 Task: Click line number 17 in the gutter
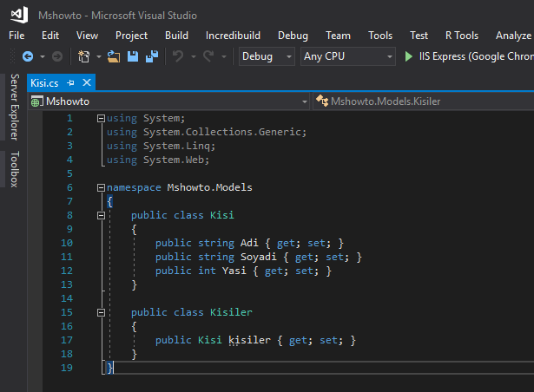pos(67,340)
